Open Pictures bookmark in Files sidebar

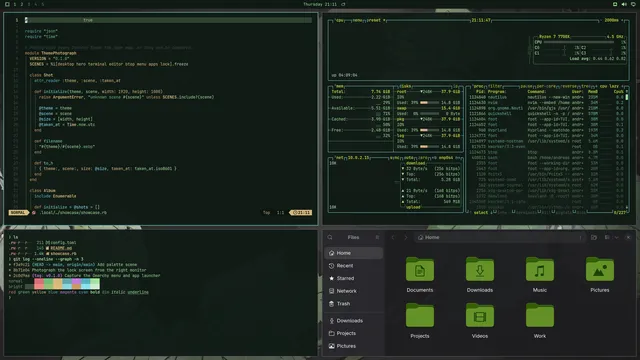tap(353, 346)
